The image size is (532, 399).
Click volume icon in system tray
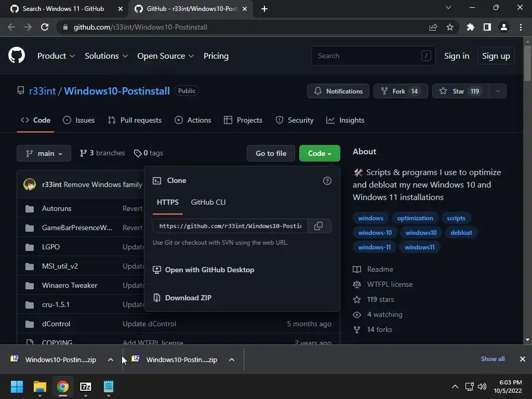[482, 387]
